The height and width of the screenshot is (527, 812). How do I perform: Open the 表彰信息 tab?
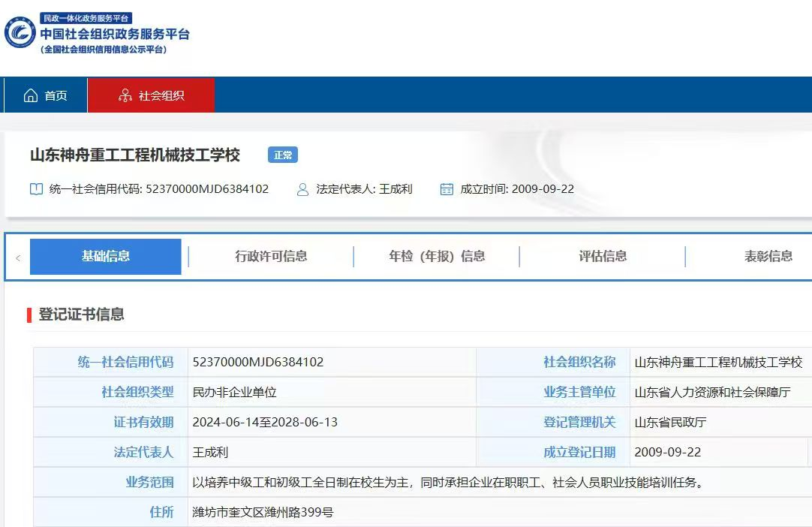[768, 256]
